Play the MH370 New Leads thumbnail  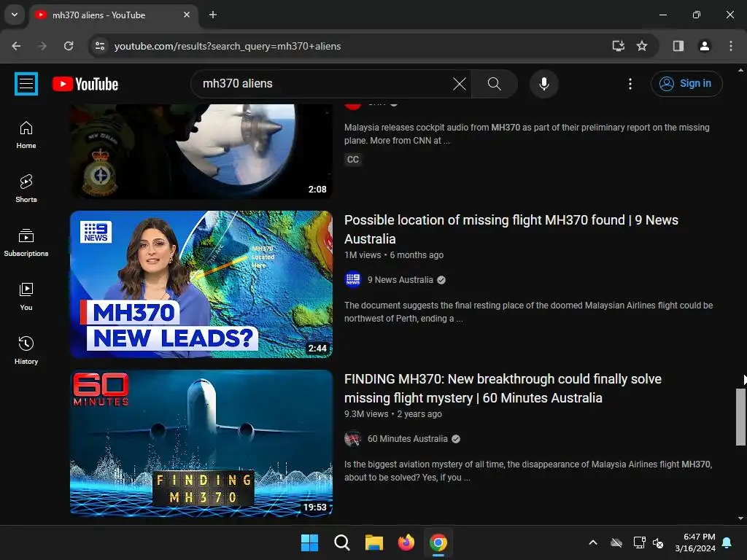tap(201, 284)
